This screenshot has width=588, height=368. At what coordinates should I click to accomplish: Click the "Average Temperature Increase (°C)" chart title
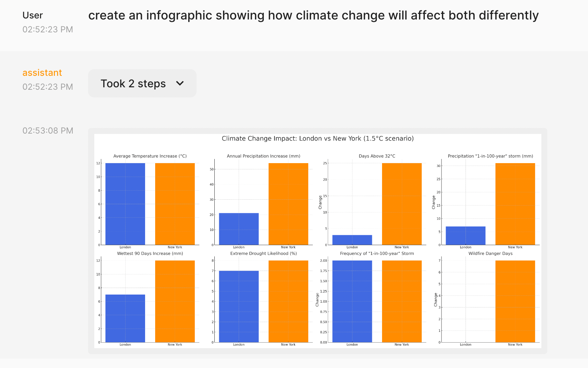click(150, 156)
